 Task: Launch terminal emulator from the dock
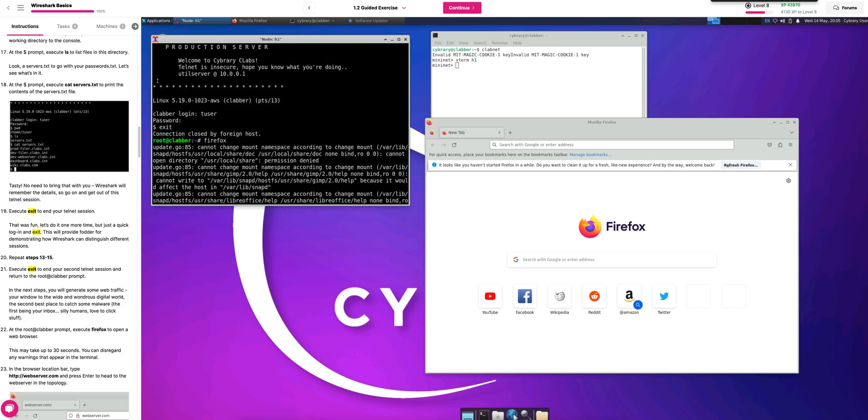tap(483, 415)
